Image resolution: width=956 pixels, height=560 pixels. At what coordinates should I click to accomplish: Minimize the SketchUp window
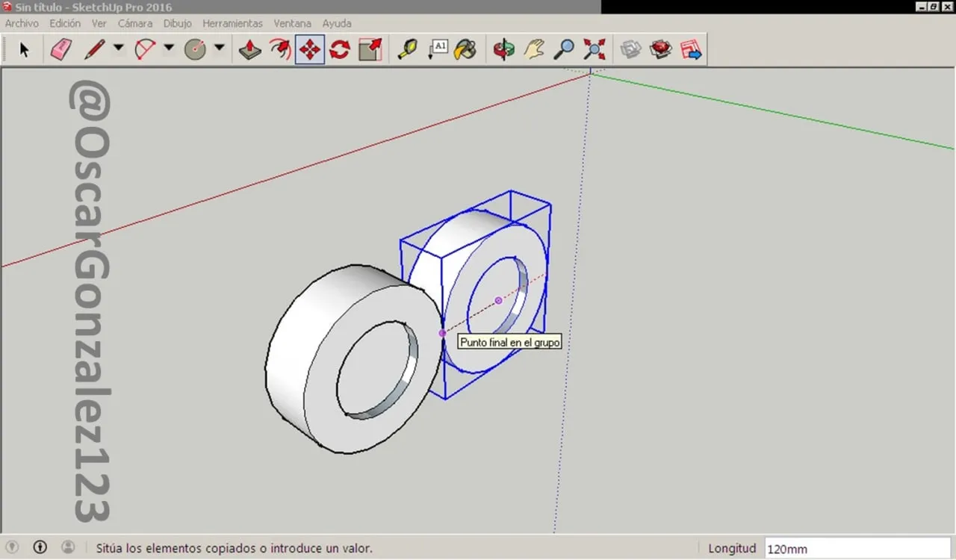pos(922,7)
